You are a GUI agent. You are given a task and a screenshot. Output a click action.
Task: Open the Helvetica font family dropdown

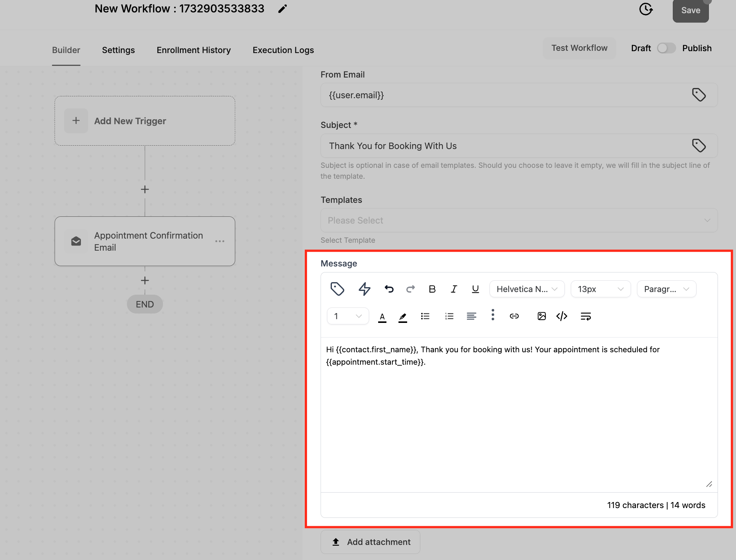click(x=527, y=289)
